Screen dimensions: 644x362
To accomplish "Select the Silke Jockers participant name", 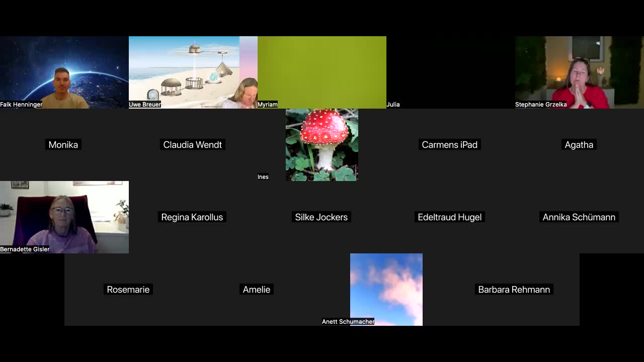I will coord(321,217).
